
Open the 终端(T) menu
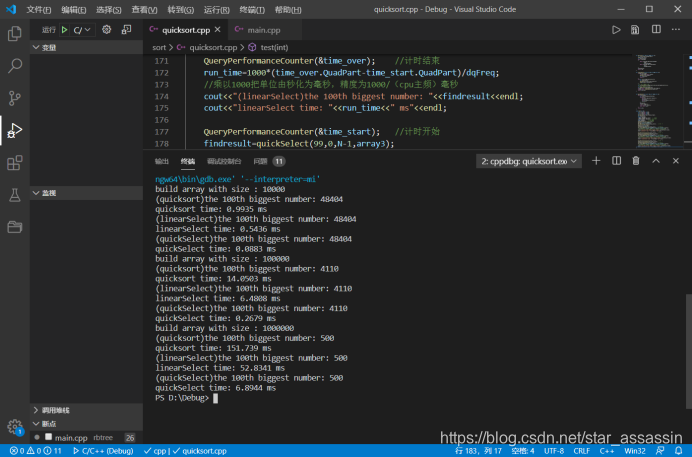252,9
